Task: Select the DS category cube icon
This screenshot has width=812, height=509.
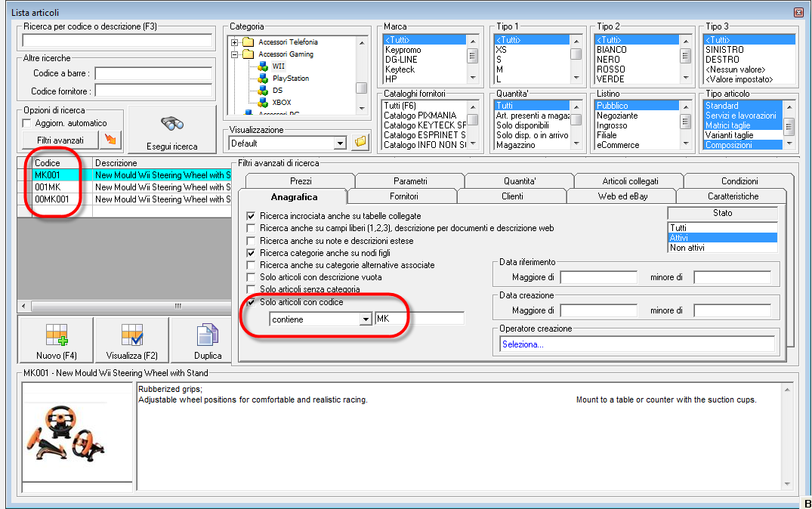Action: [263, 91]
